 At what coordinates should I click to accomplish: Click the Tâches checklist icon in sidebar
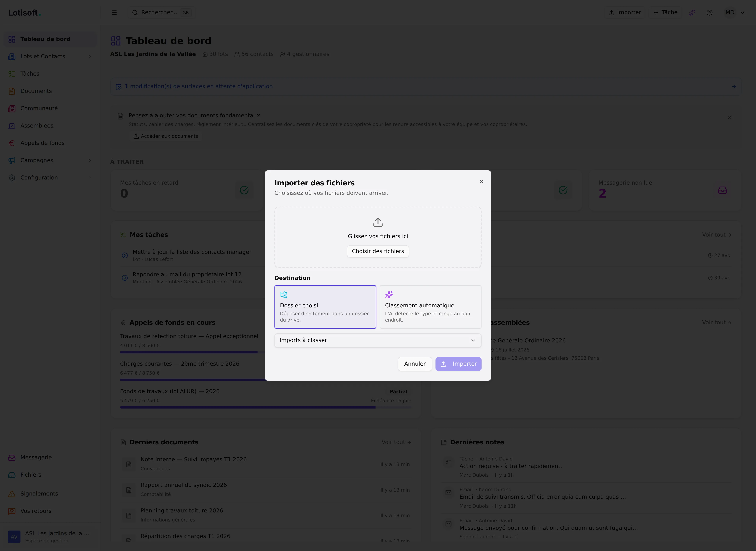[x=12, y=74]
